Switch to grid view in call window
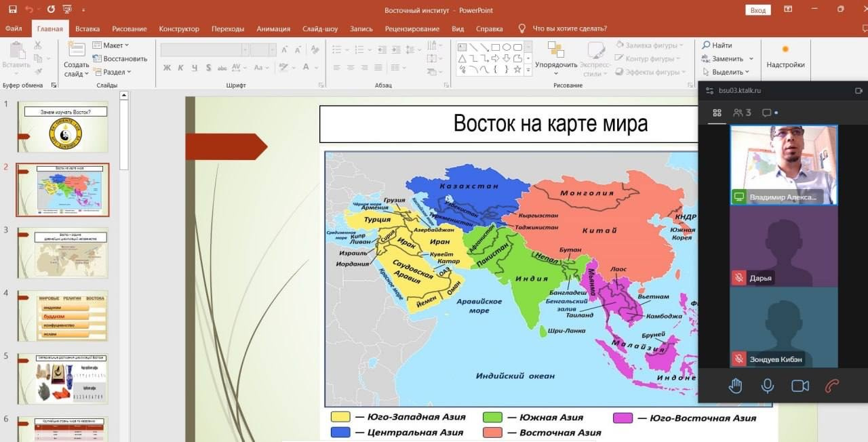This screenshot has width=868, height=442. [717, 113]
